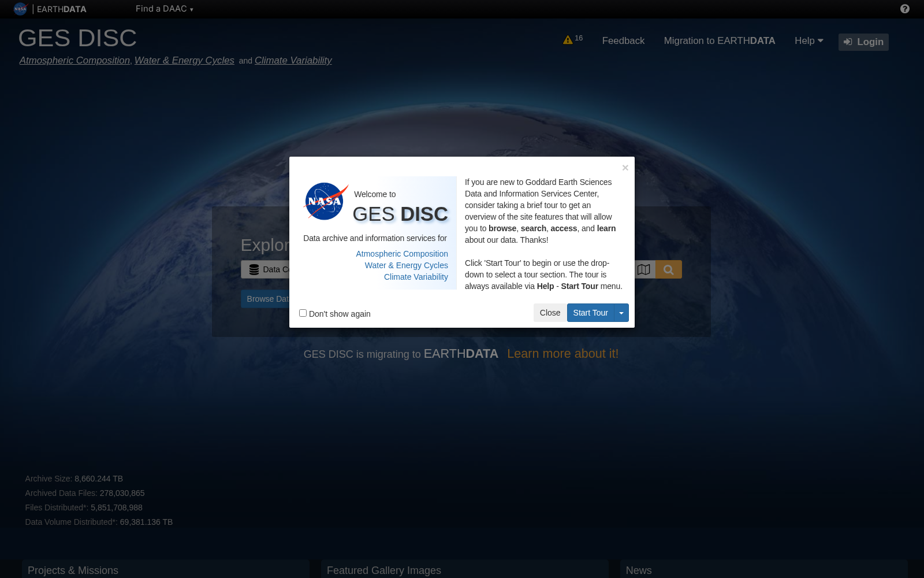
Task: Open Climate Variability link in dialog
Action: tap(416, 277)
